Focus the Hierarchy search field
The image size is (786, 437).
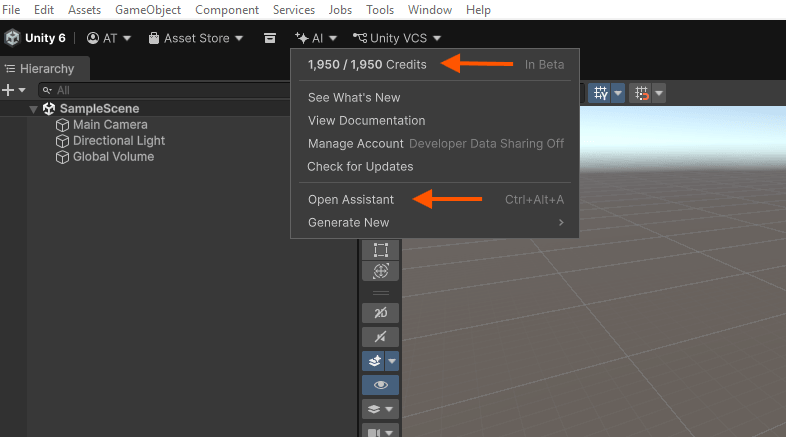[164, 90]
